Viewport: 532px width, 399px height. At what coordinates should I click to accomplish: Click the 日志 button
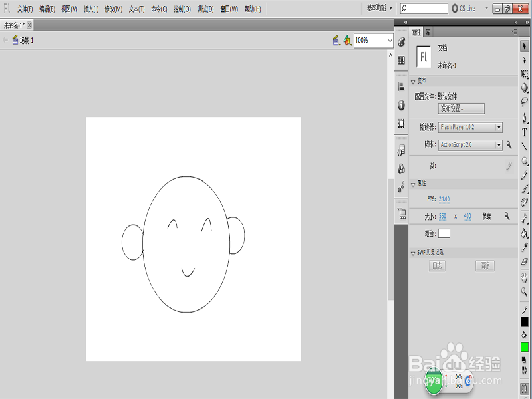tap(437, 265)
